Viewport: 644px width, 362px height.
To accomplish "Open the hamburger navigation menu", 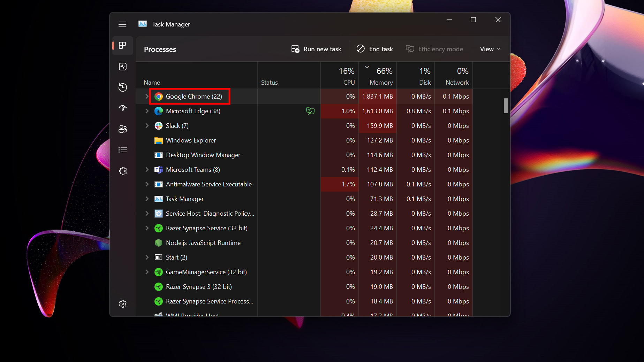I will (x=122, y=24).
